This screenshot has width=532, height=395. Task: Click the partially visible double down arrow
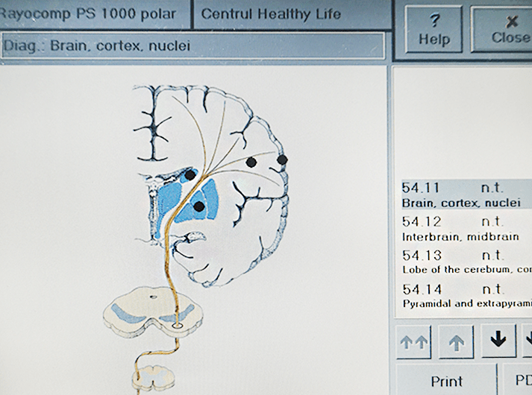click(527, 341)
